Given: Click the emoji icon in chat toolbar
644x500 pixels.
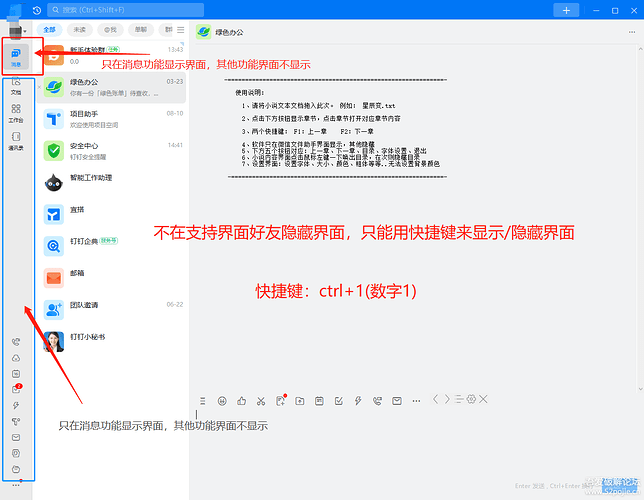Looking at the screenshot, I should pyautogui.click(x=221, y=400).
